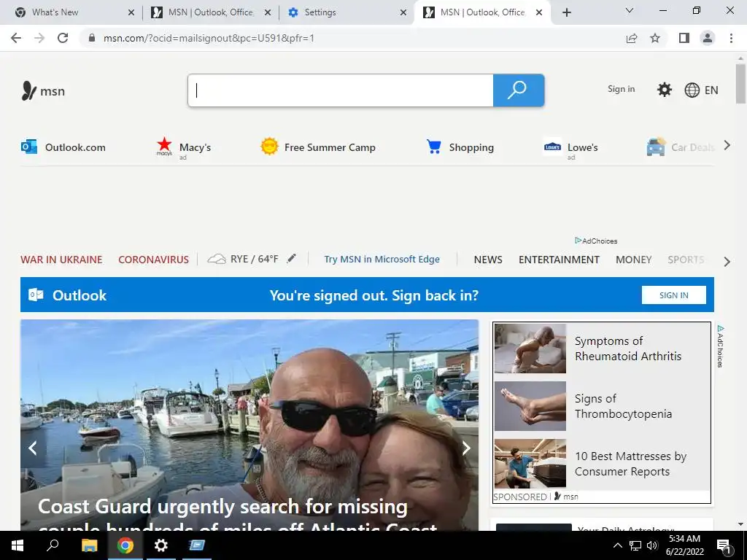The width and height of the screenshot is (747, 560).
Task: Expand news categories with right chevron
Action: [x=727, y=262]
